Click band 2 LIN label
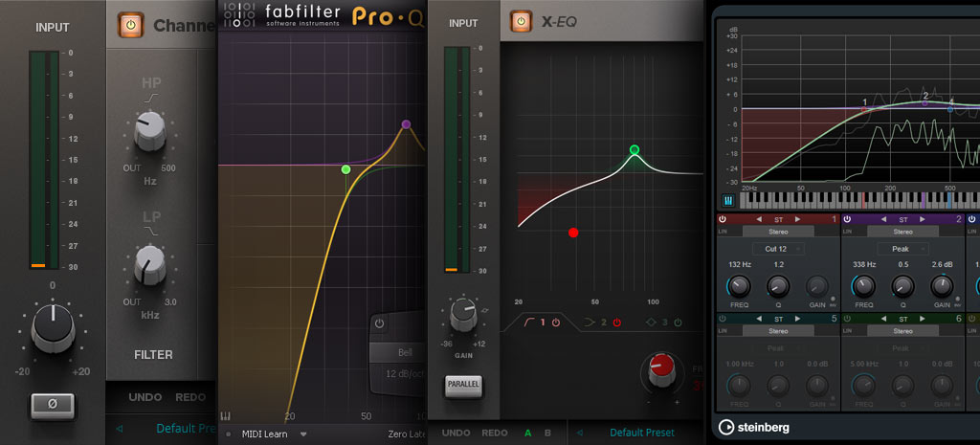Image resolution: width=980 pixels, height=445 pixels. (848, 232)
